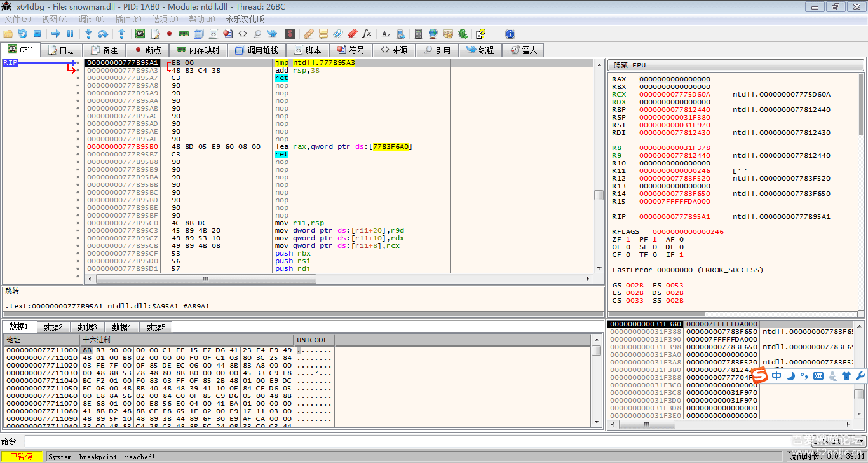The height and width of the screenshot is (463, 868).
Task: Click the 地址 column header in dump
Action: (41, 340)
